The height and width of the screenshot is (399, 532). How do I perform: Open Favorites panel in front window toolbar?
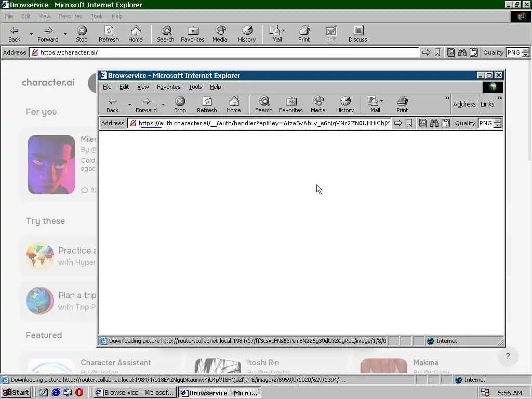click(291, 104)
